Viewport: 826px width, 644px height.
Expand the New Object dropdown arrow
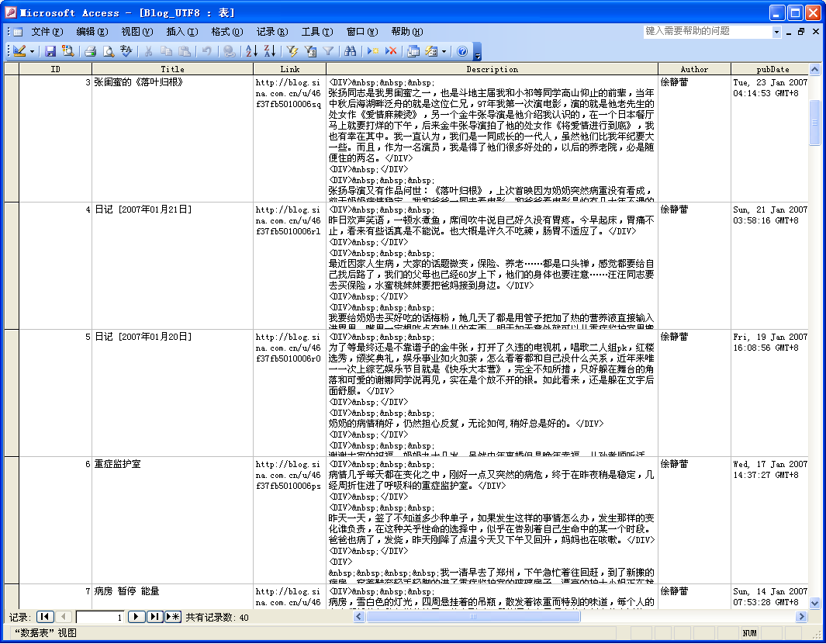coord(444,51)
